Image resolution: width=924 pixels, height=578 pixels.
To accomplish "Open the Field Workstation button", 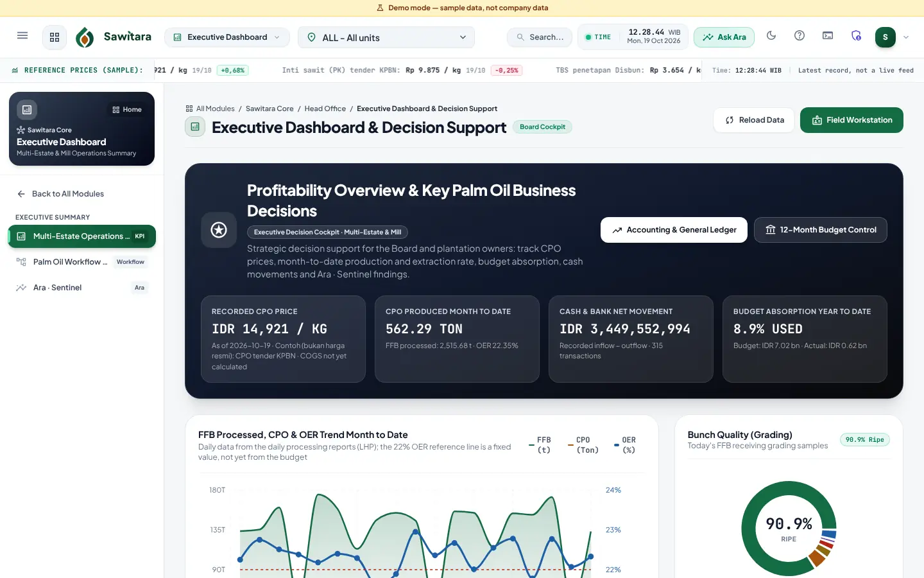I will pos(851,120).
